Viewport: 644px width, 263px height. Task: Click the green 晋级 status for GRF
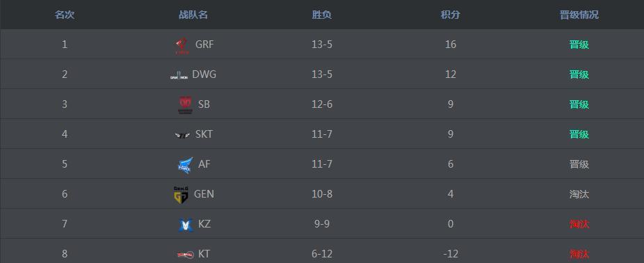579,45
